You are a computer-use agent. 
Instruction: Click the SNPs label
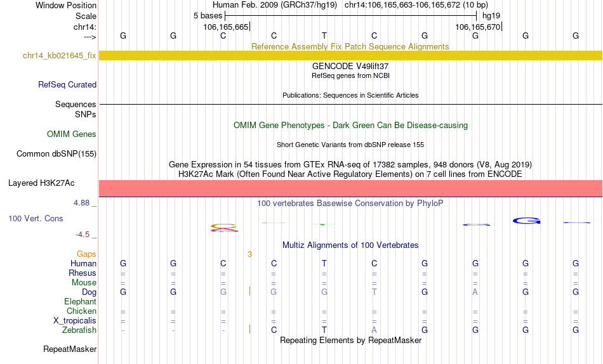[x=86, y=115]
